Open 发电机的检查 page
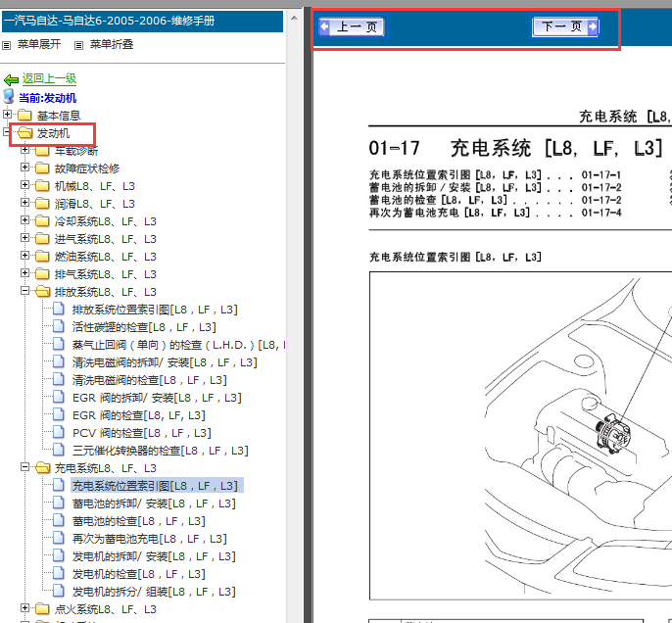Image resolution: width=672 pixels, height=623 pixels. pyautogui.click(x=139, y=574)
